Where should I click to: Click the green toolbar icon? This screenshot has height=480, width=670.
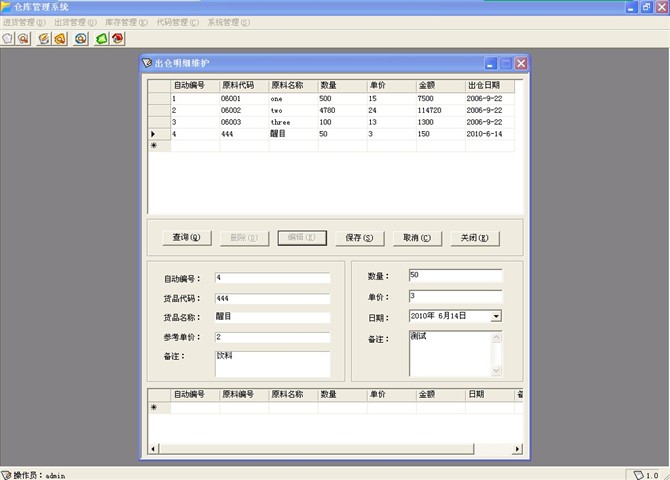pyautogui.click(x=101, y=38)
